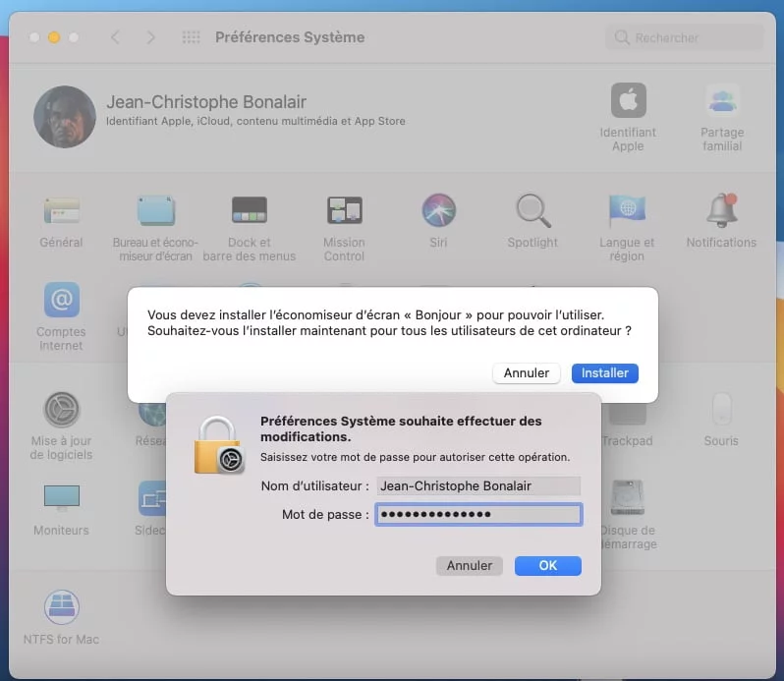This screenshot has width=784, height=681.
Task: Click the Jean-Christophe Bonalair profile picture
Action: pyautogui.click(x=65, y=117)
